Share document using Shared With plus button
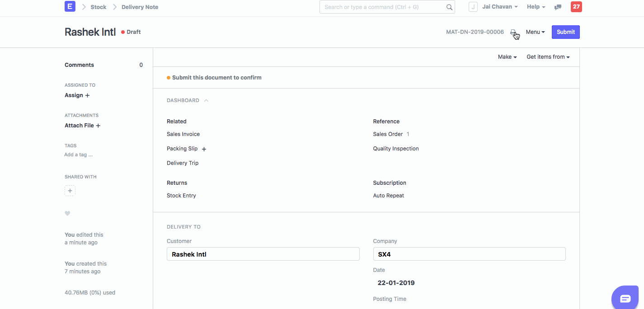 point(70,190)
